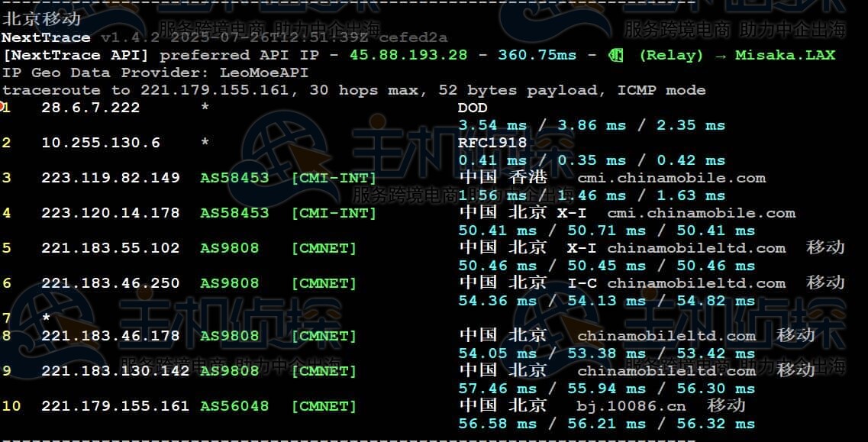
Task: Click AS56048 on the final hop
Action: (234, 406)
